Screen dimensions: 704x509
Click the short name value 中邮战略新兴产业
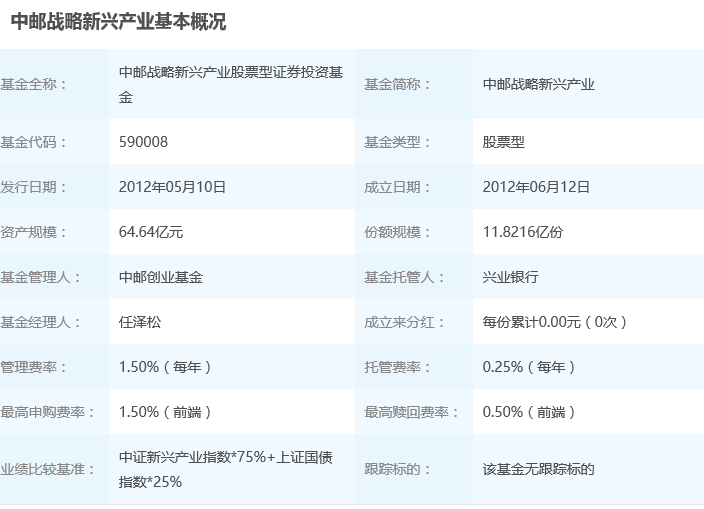tap(539, 84)
